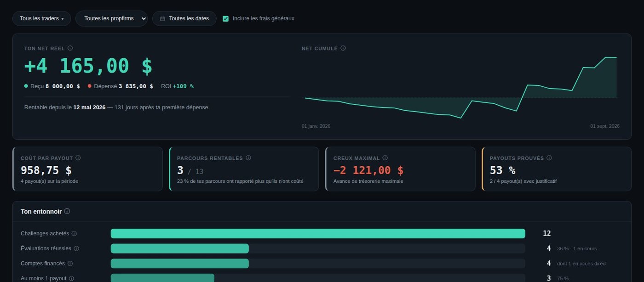Click the +4 165,00 $ net value
This screenshot has width=644, height=282.
point(88,66)
